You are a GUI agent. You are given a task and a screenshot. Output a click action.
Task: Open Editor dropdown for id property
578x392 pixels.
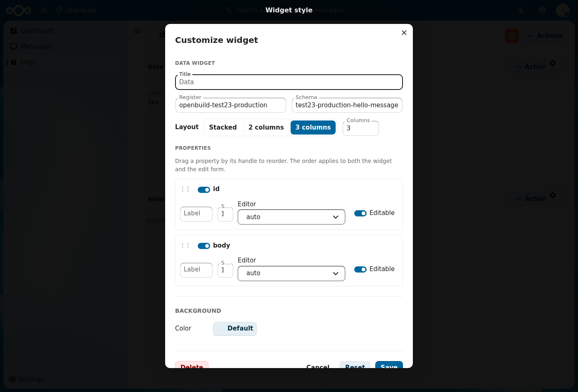pos(291,217)
